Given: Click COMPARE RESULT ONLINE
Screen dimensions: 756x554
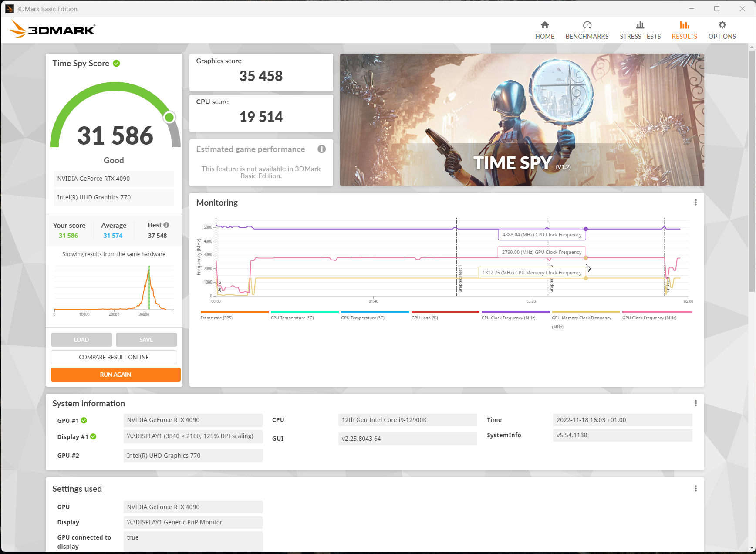Looking at the screenshot, I should coord(114,357).
